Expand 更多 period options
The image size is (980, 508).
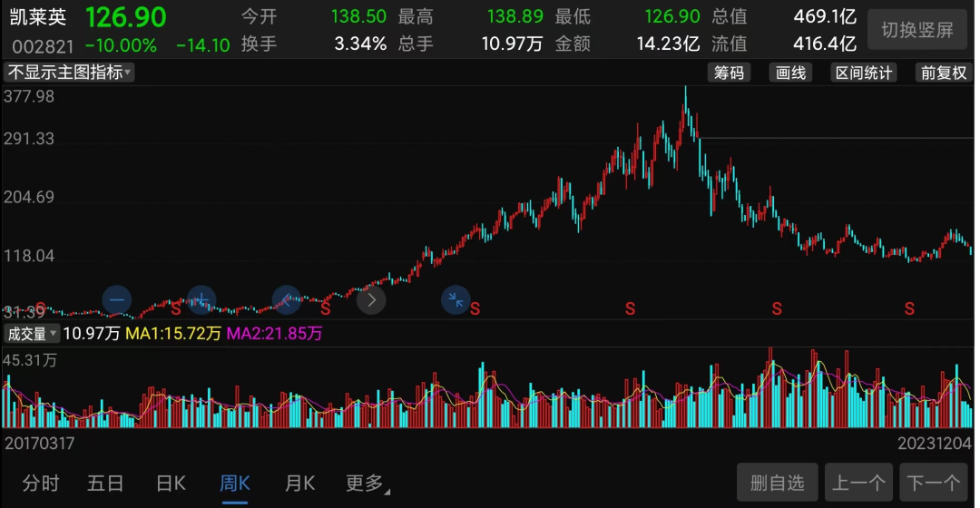pyautogui.click(x=367, y=483)
